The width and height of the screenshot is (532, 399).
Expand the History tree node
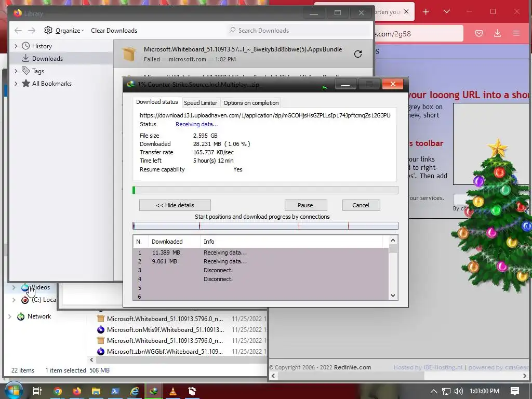point(16,46)
